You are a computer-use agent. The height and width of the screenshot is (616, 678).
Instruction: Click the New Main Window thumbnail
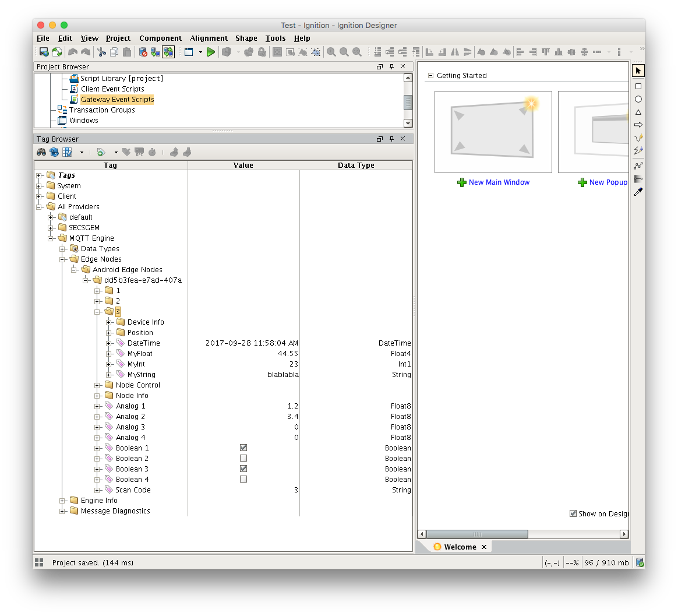pos(493,132)
